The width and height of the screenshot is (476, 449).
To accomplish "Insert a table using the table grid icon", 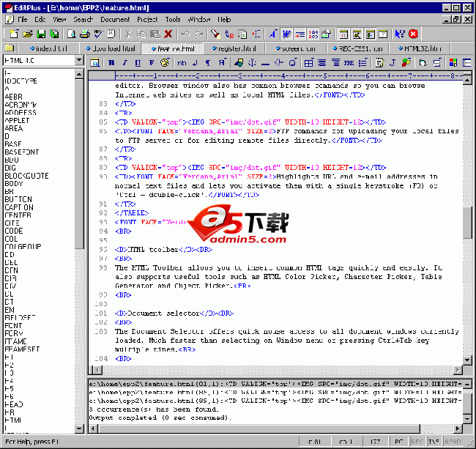I will [x=308, y=63].
